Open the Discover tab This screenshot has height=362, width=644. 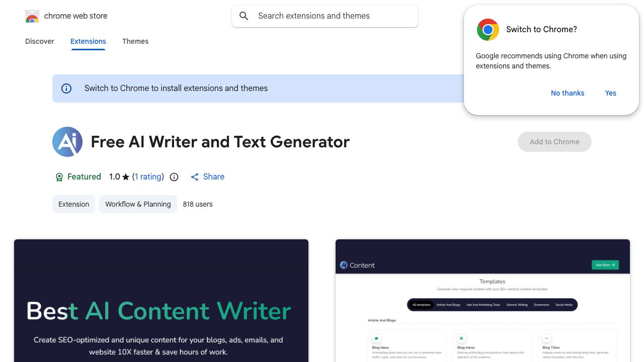[40, 41]
